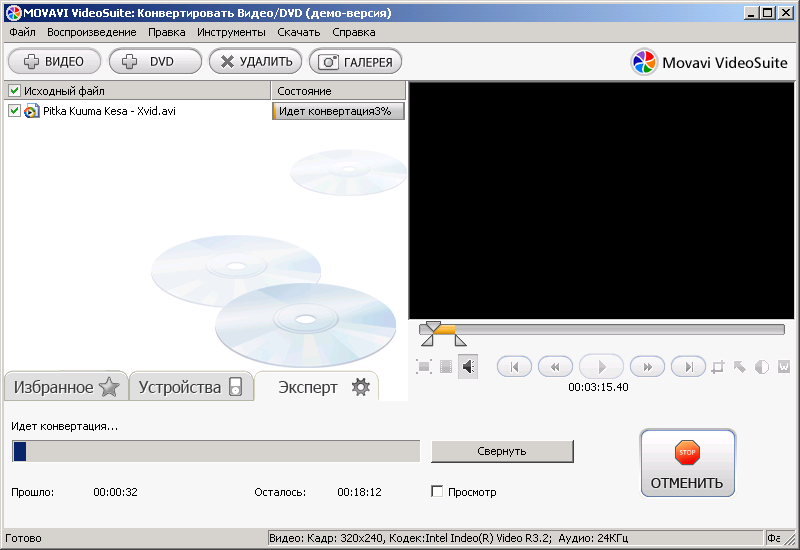The width and height of the screenshot is (800, 550).
Task: Click the device icon on Устройства tab
Action: coord(235,387)
